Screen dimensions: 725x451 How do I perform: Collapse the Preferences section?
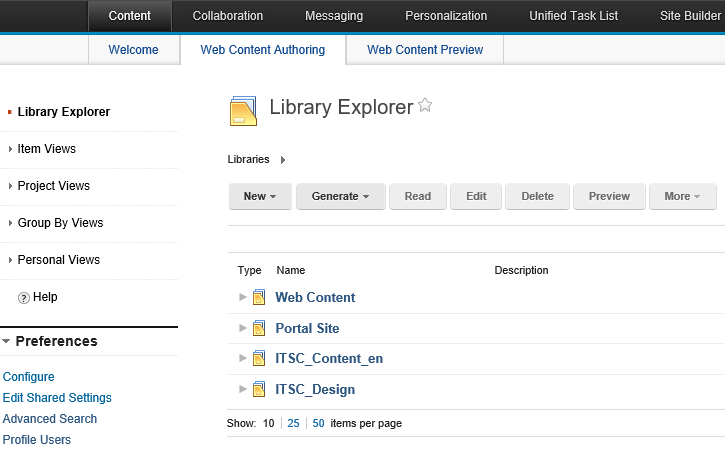point(6,341)
